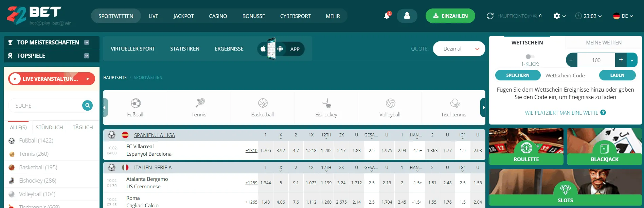This screenshot has height=208, width=644.
Task: Select the TÄGLICH filter tab
Action: pyautogui.click(x=83, y=128)
